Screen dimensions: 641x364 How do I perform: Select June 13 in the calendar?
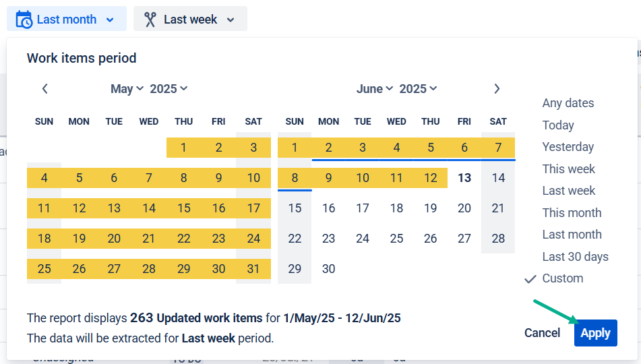pos(464,178)
